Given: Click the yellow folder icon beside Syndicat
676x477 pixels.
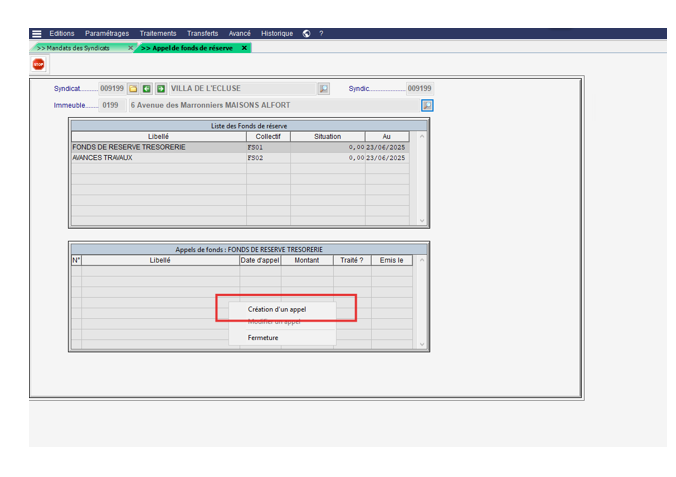Looking at the screenshot, I should pos(133,89).
